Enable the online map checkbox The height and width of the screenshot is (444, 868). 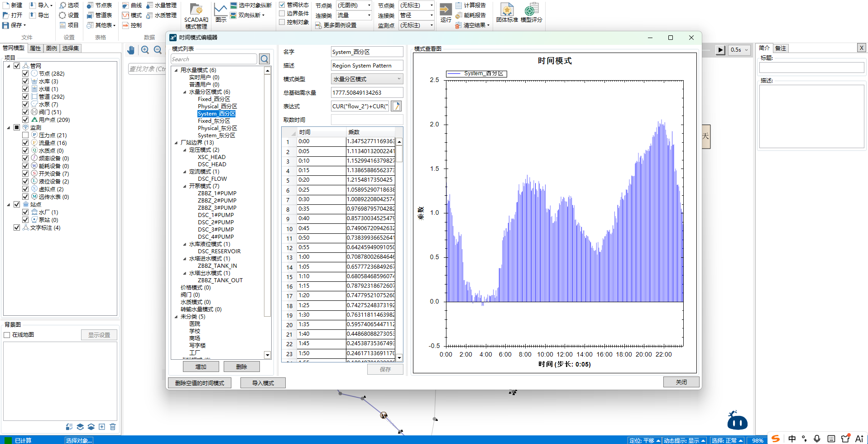click(7, 335)
